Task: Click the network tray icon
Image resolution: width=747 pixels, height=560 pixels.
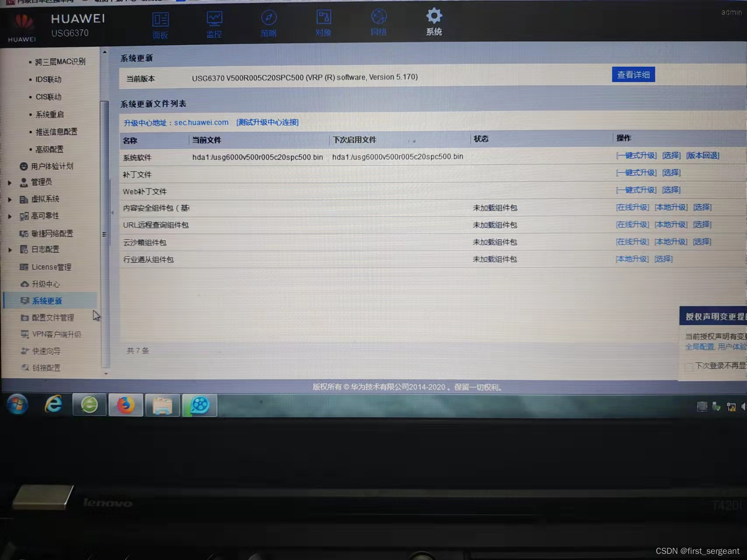Action: 731,407
